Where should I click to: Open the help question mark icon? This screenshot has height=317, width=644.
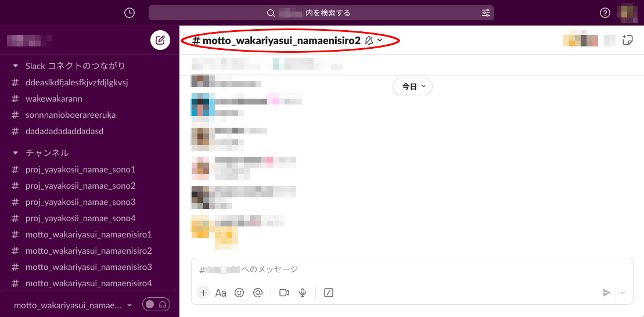605,13
